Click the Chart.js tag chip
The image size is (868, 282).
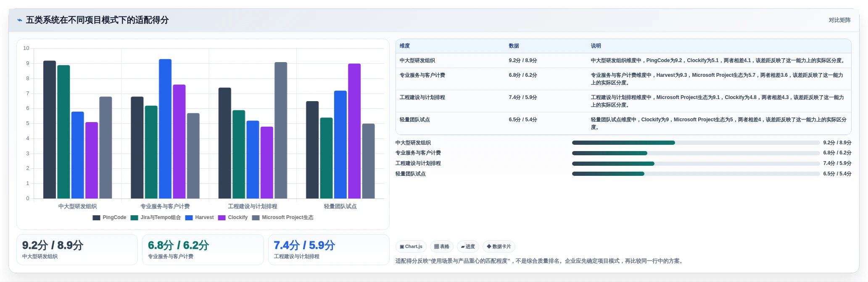pos(411,247)
